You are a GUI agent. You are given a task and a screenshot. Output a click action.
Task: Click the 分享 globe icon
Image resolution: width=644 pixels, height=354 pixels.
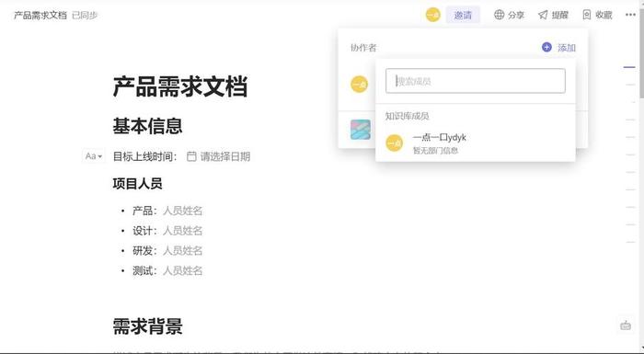tap(499, 15)
